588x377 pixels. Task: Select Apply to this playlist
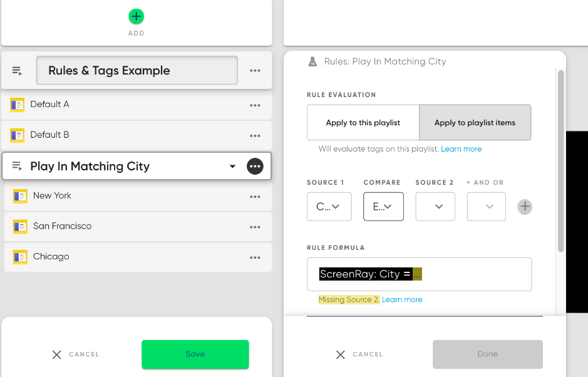click(x=363, y=123)
